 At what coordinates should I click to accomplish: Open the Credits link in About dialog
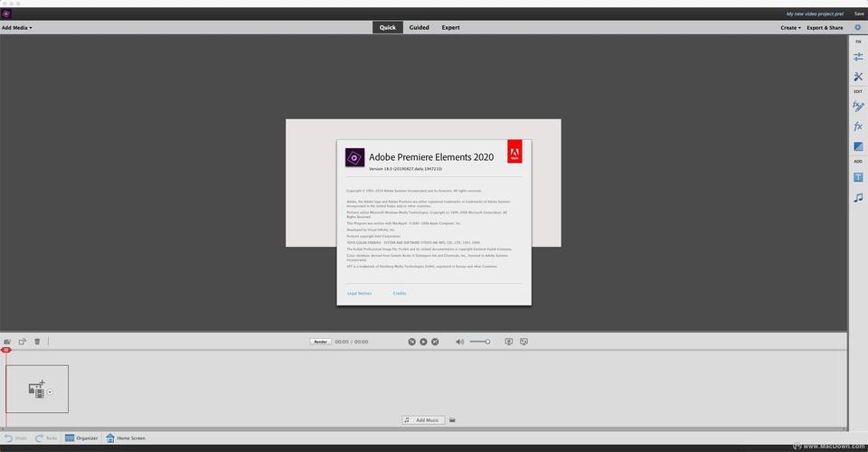(x=400, y=293)
